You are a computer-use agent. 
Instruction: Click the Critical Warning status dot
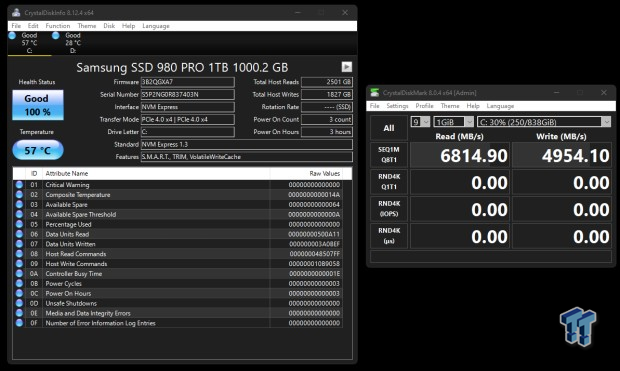point(19,185)
